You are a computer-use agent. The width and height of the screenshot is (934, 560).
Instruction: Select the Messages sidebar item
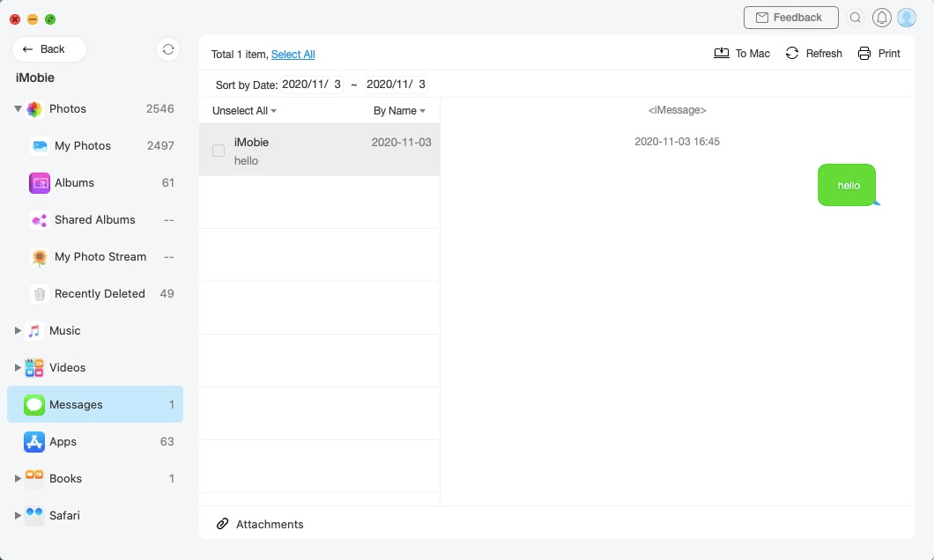pos(95,405)
